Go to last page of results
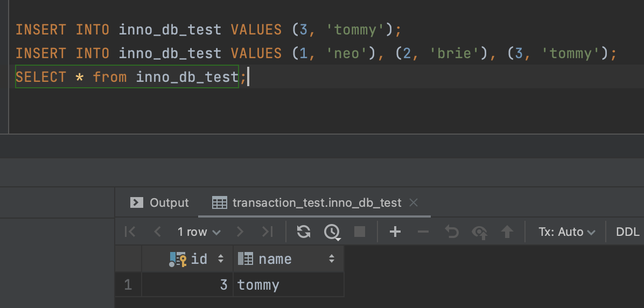The height and width of the screenshot is (308, 644). point(267,232)
